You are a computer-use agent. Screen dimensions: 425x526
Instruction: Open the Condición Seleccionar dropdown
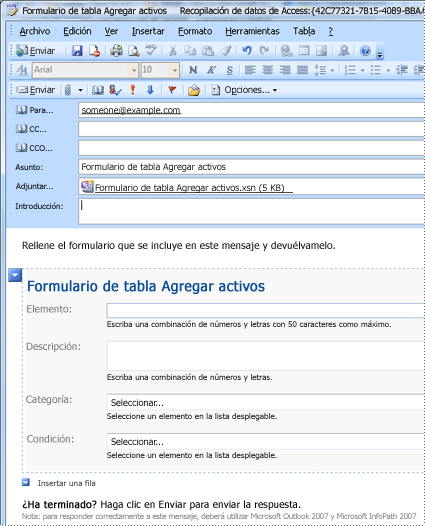[x=266, y=441]
